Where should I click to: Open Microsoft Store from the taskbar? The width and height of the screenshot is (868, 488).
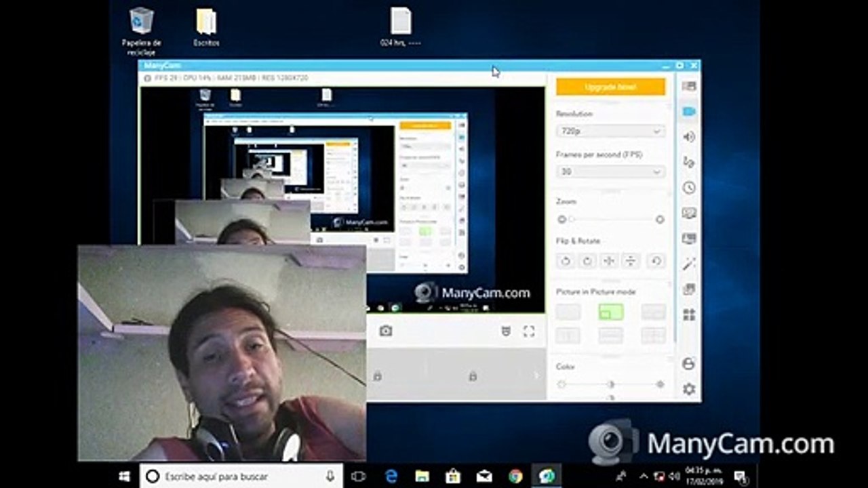(x=454, y=476)
